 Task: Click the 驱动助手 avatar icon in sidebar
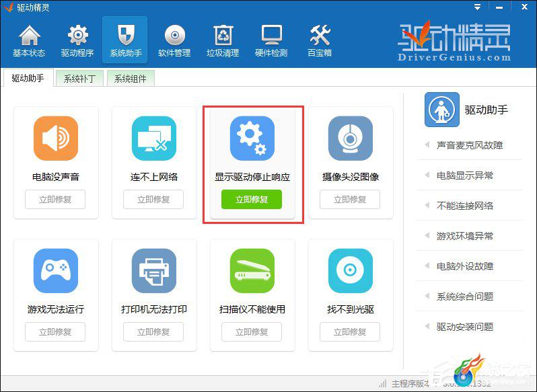click(x=442, y=110)
